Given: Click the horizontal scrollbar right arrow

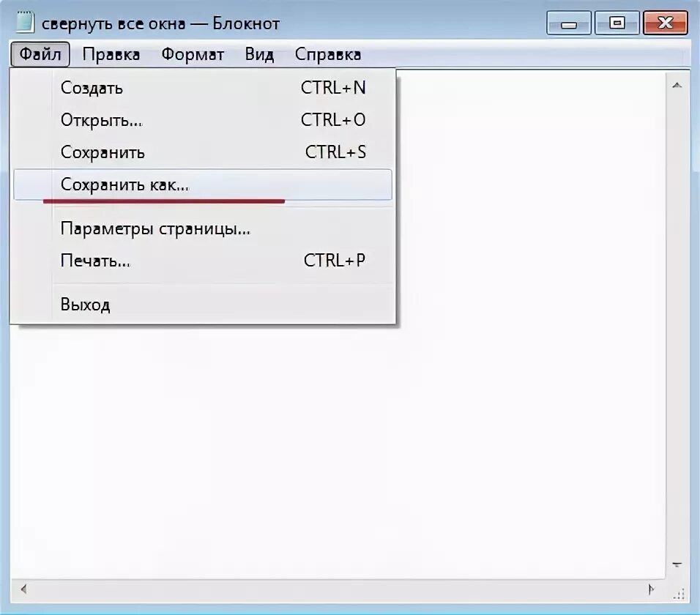Looking at the screenshot, I should click(x=651, y=589).
